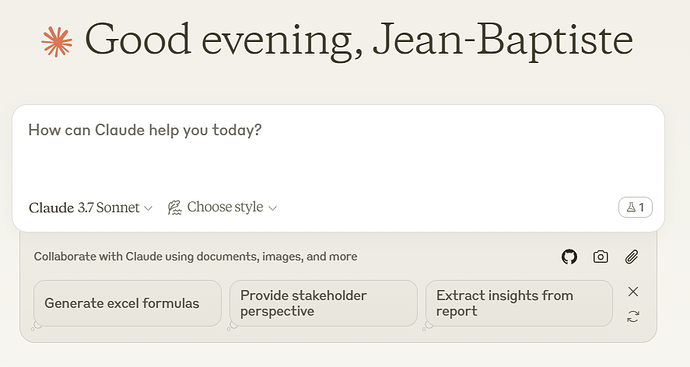Open the flask experiments badge

coord(635,207)
